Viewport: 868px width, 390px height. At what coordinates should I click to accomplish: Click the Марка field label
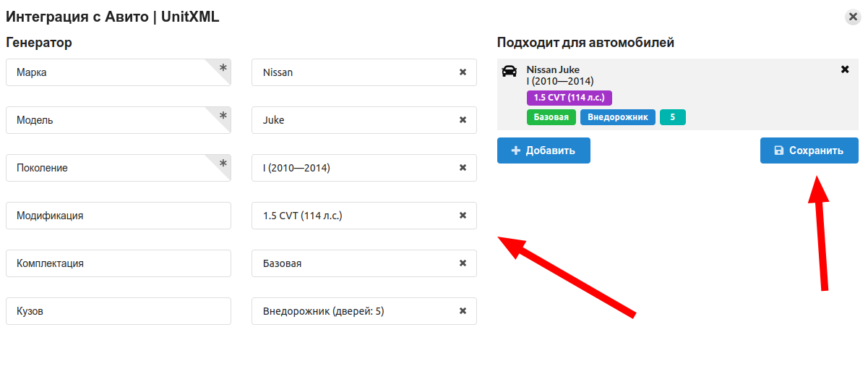coord(119,72)
